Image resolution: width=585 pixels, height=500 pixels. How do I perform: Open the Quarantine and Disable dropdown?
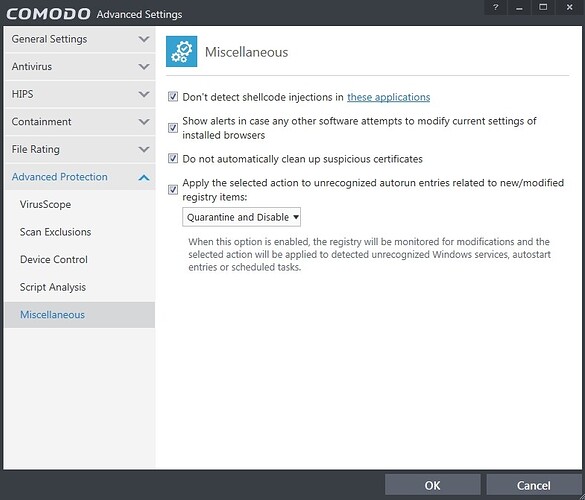click(241, 217)
